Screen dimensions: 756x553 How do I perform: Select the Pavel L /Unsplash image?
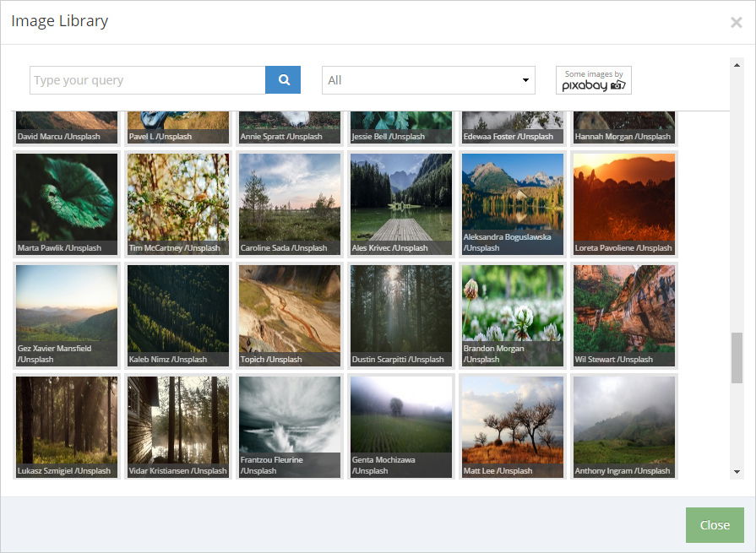178,127
